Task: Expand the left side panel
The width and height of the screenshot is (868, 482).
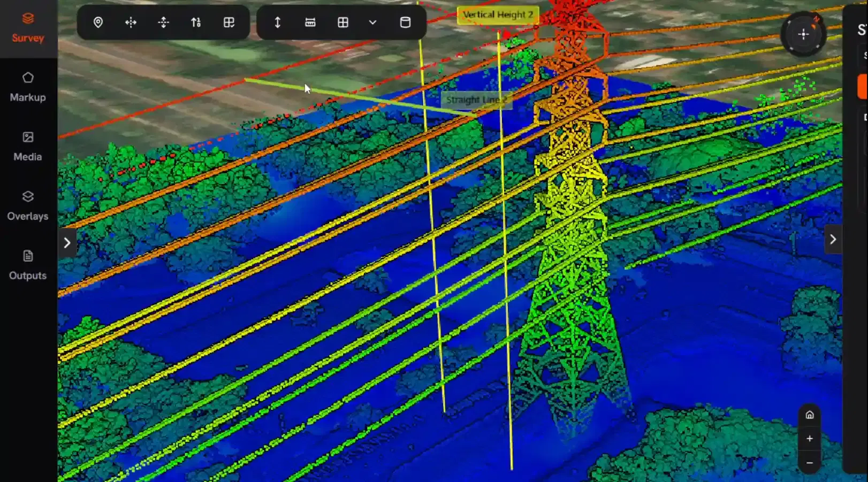Action: tap(67, 242)
